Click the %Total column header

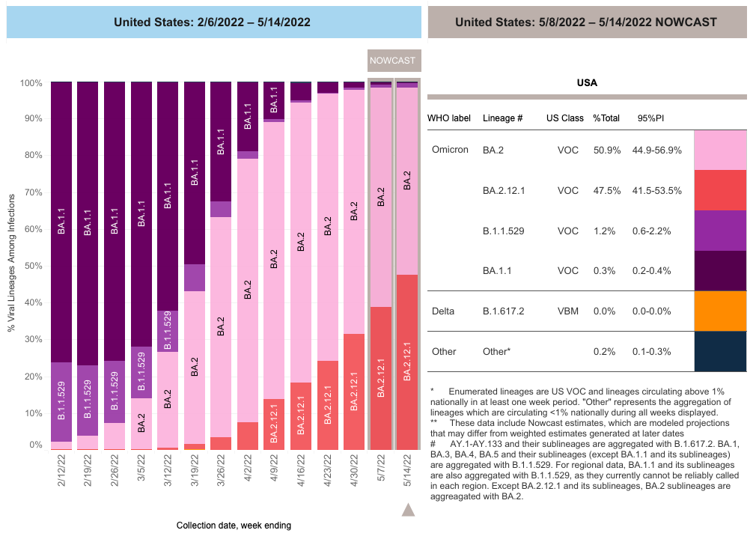point(607,118)
